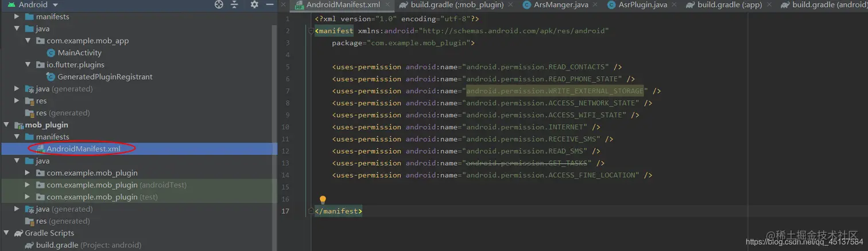The height and width of the screenshot is (251, 868).
Task: Open the Android project view dropdown
Action: tap(54, 5)
